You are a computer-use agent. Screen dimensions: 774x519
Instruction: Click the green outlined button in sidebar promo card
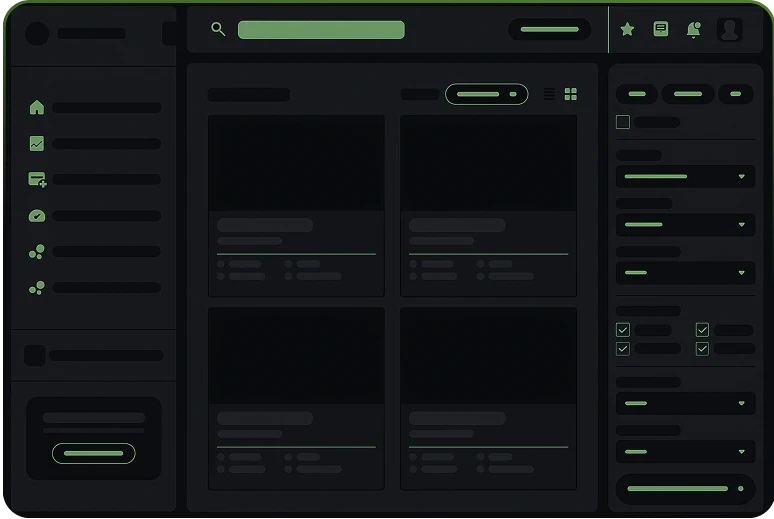point(93,453)
